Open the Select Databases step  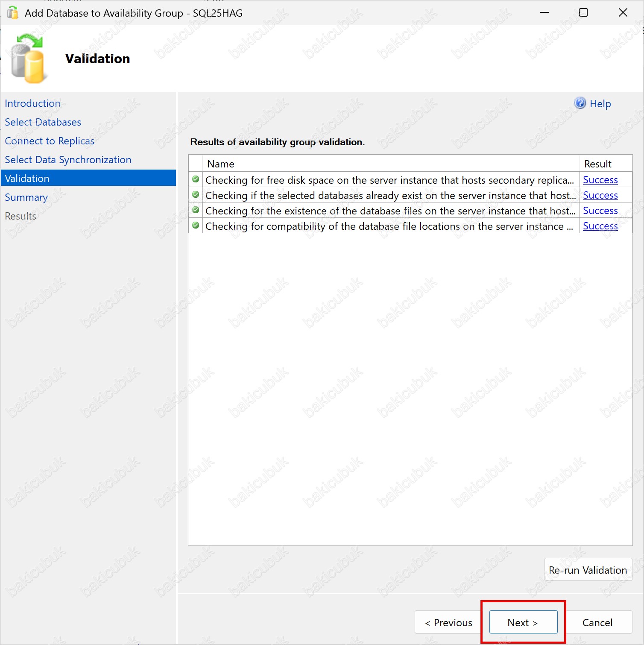tap(43, 122)
